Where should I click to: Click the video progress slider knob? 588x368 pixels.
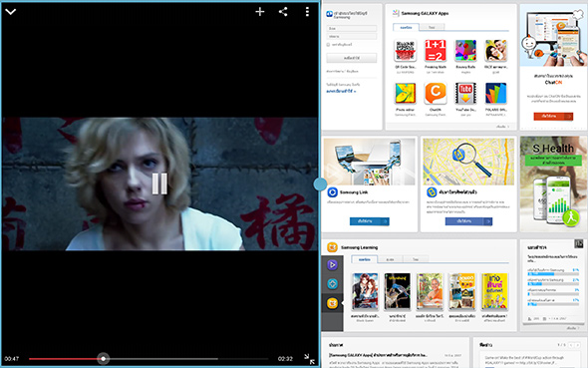coord(103,359)
